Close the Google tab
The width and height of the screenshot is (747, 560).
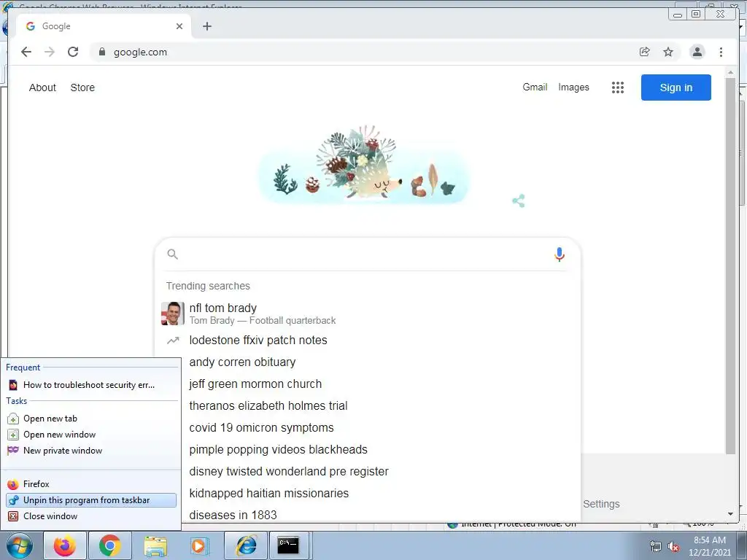point(179,26)
